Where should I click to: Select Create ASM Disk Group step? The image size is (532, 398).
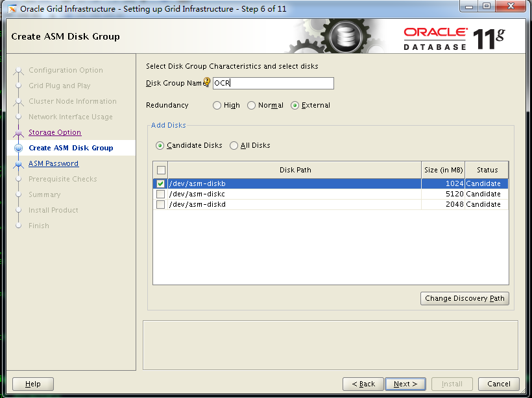pyautogui.click(x=71, y=148)
